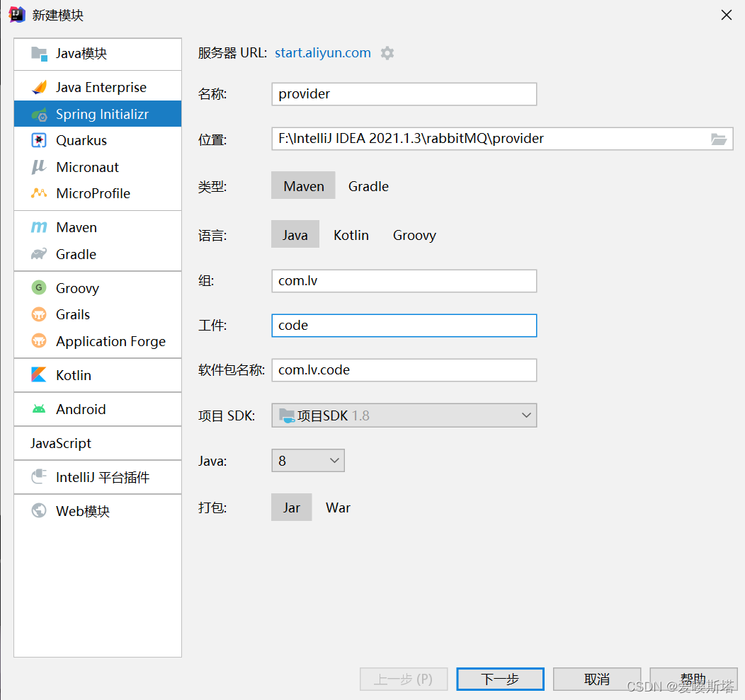Open the 项目 SDK dropdown
Viewport: 745px width, 700px height.
(404, 415)
